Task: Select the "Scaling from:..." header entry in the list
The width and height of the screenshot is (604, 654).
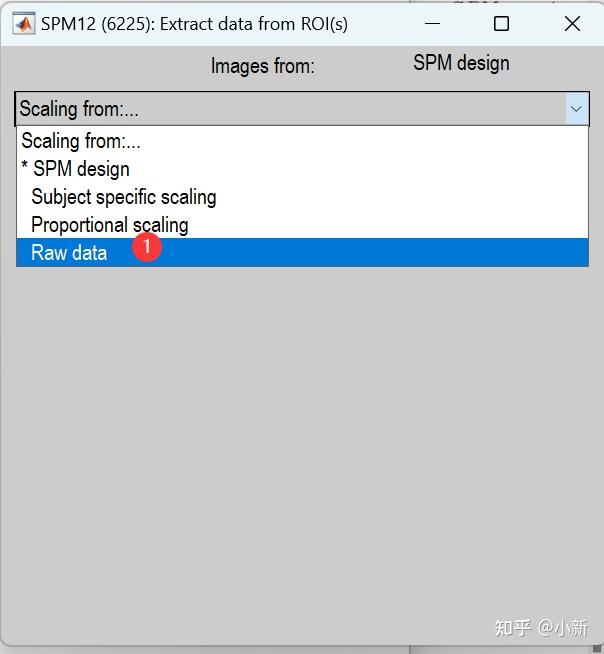Action: point(80,141)
